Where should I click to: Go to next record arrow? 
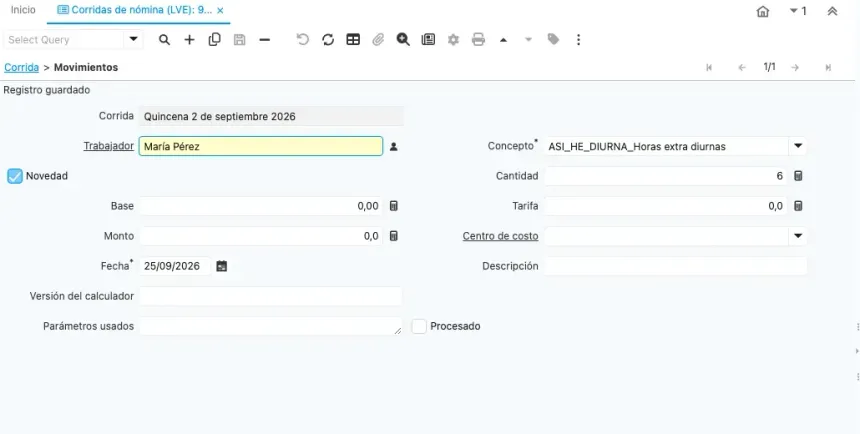click(795, 67)
